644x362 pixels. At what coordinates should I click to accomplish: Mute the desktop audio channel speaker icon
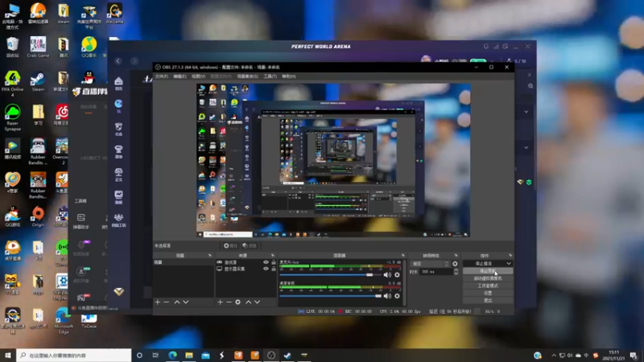coord(387,295)
